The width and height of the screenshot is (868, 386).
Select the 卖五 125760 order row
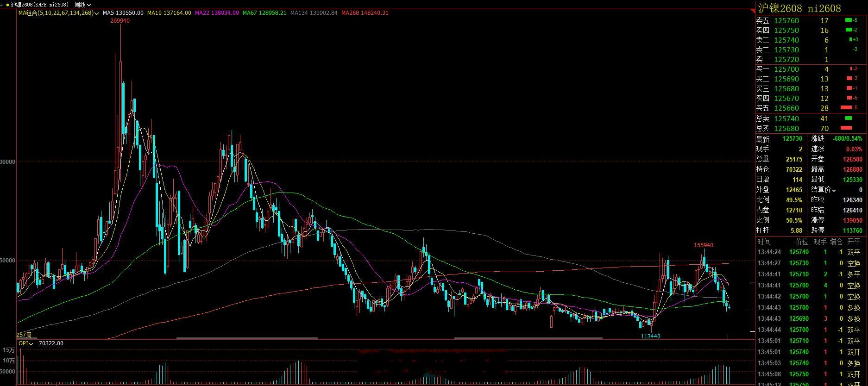[811, 20]
